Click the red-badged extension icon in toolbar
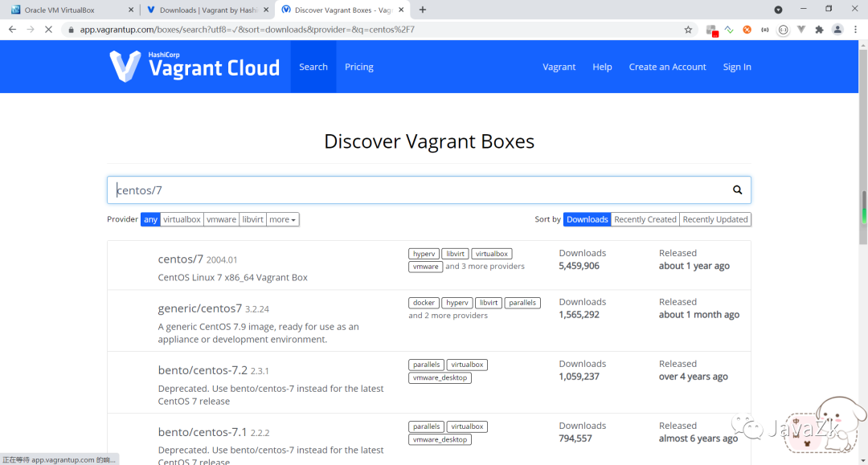 coord(712,31)
